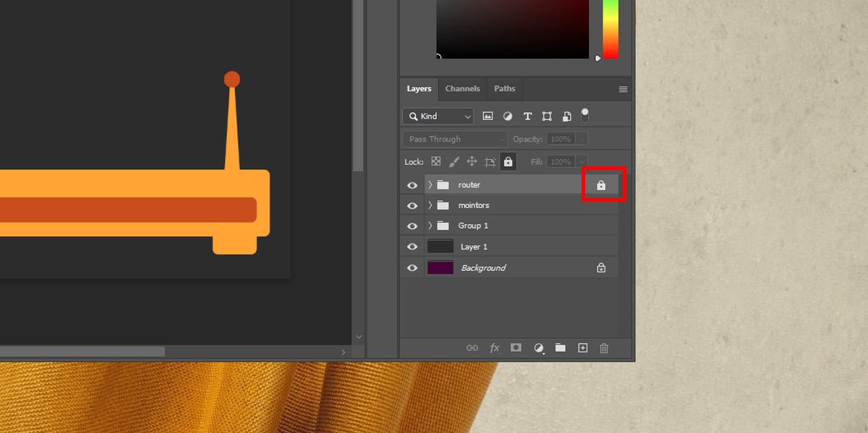The image size is (868, 433).
Task: Click the lock icon on router group
Action: [x=601, y=186]
